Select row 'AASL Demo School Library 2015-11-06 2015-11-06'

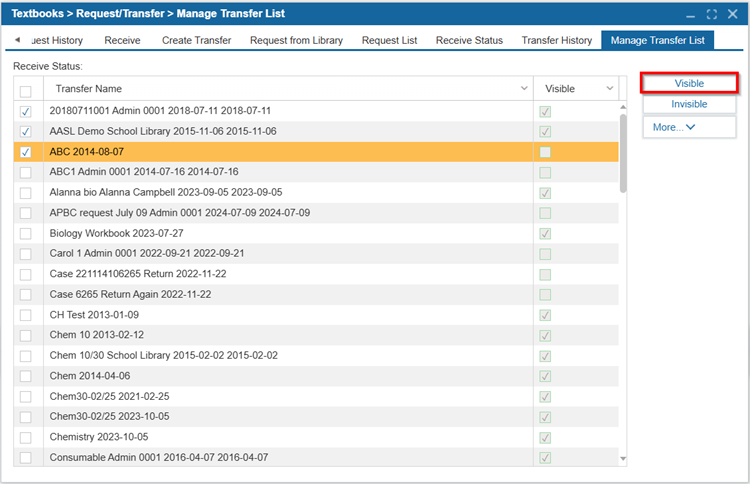316,132
